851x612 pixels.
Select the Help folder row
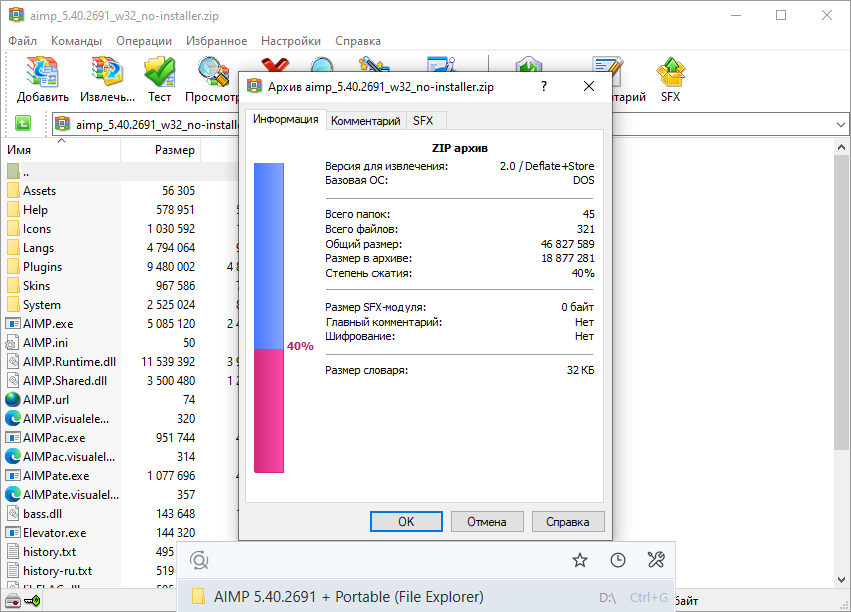121,209
